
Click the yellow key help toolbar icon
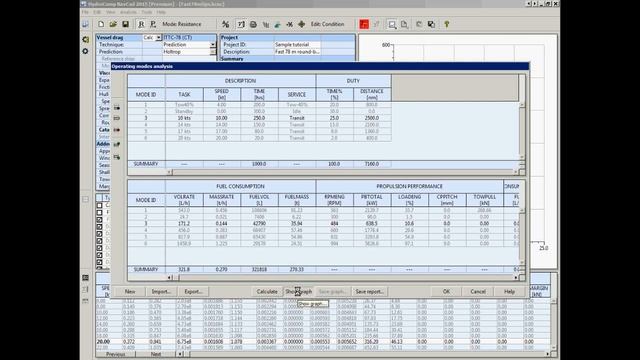(x=447, y=24)
